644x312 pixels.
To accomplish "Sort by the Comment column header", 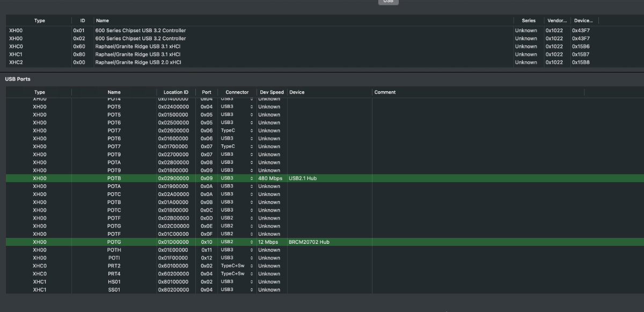I will point(385,92).
